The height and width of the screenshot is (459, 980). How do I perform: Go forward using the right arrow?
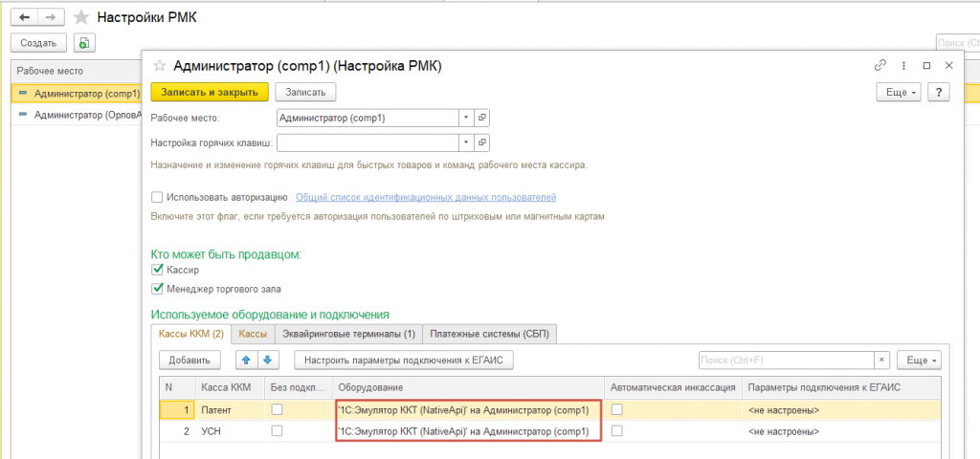point(54,17)
